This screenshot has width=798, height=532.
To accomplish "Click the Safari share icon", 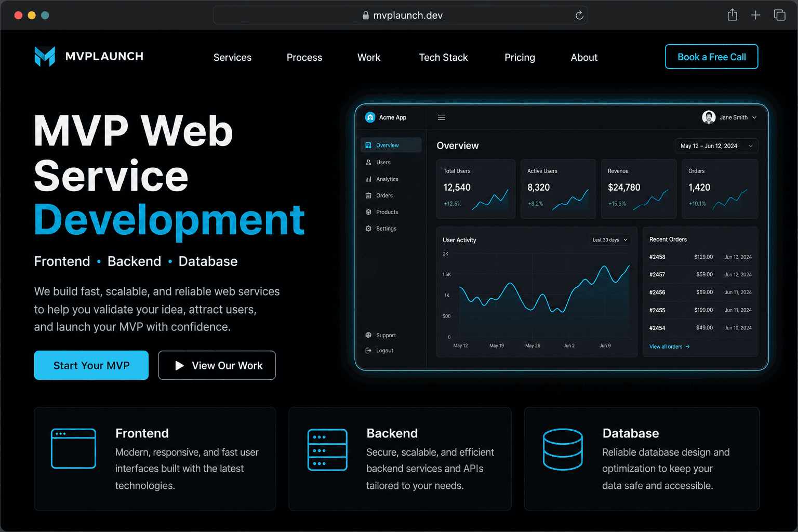I will [732, 15].
